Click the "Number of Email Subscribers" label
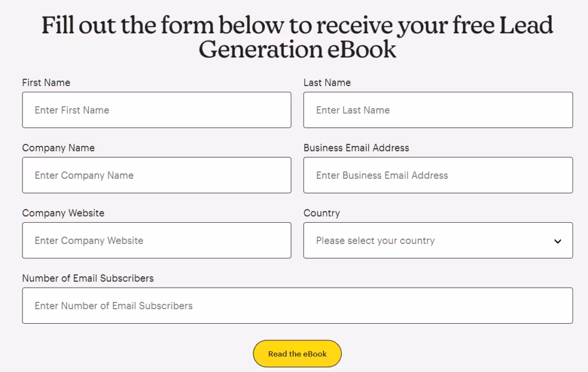The width and height of the screenshot is (588, 372). tap(88, 278)
